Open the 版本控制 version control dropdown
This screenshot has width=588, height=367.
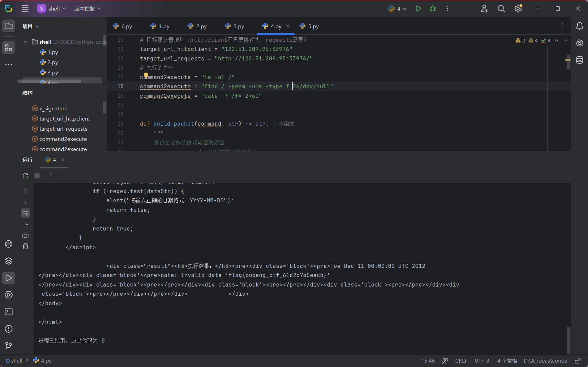87,8
